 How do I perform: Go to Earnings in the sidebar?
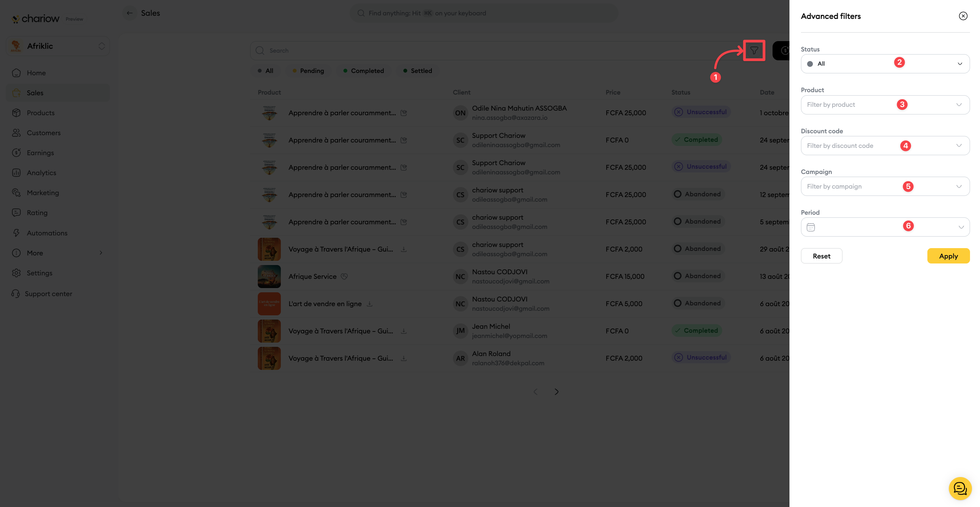[40, 153]
